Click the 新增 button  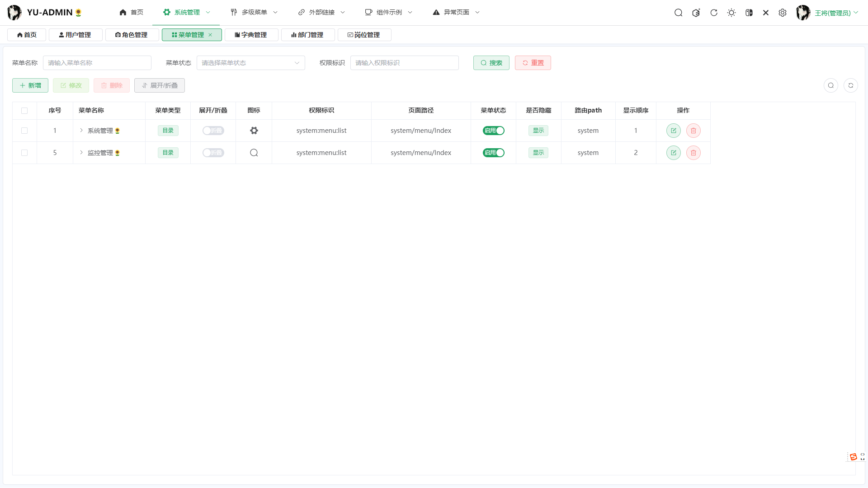30,85
